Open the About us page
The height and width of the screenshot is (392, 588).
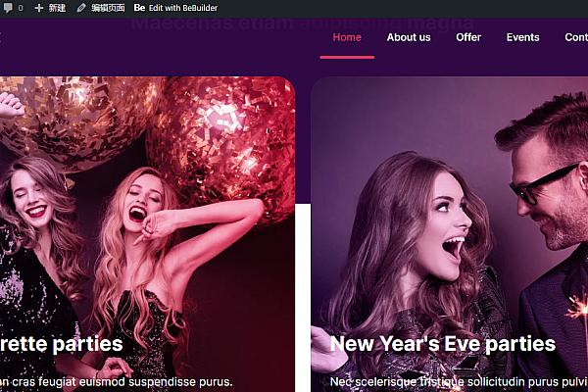pyautogui.click(x=409, y=37)
